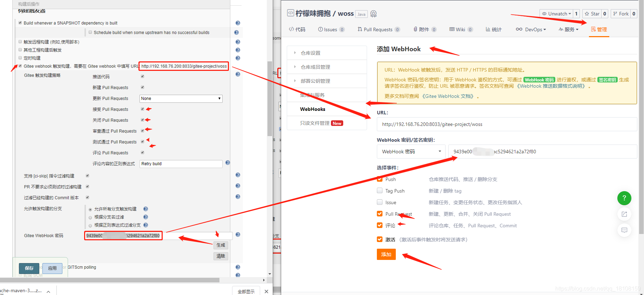The height and width of the screenshot is (295, 644).
Task: Click help icon beside SNAPSHOT dependency option
Action: 238,23
